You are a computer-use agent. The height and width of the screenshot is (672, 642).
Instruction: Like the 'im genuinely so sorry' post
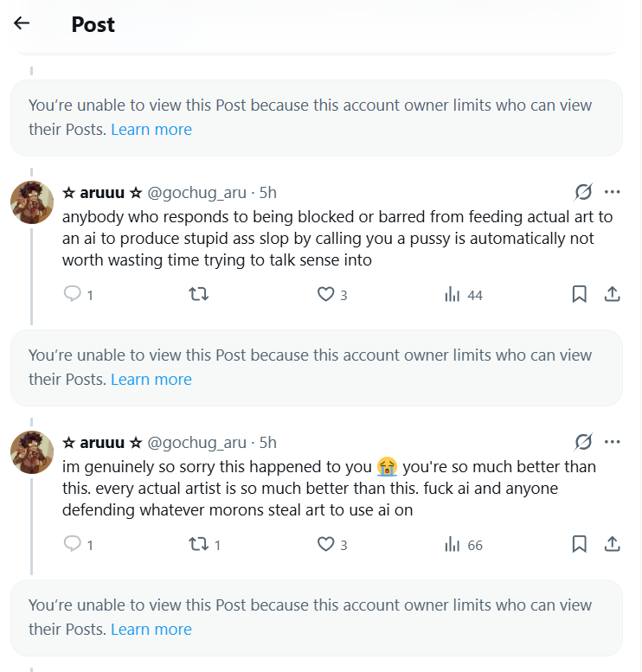click(325, 545)
